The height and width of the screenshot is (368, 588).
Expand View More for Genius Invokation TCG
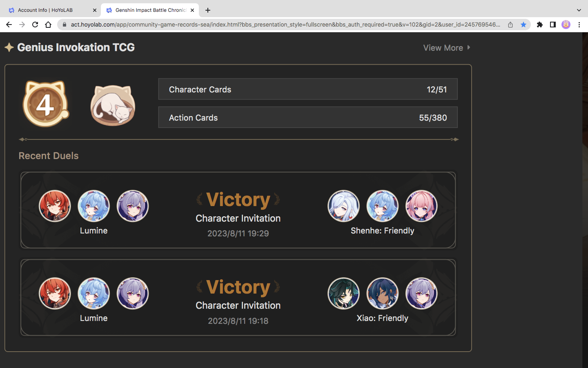447,48
